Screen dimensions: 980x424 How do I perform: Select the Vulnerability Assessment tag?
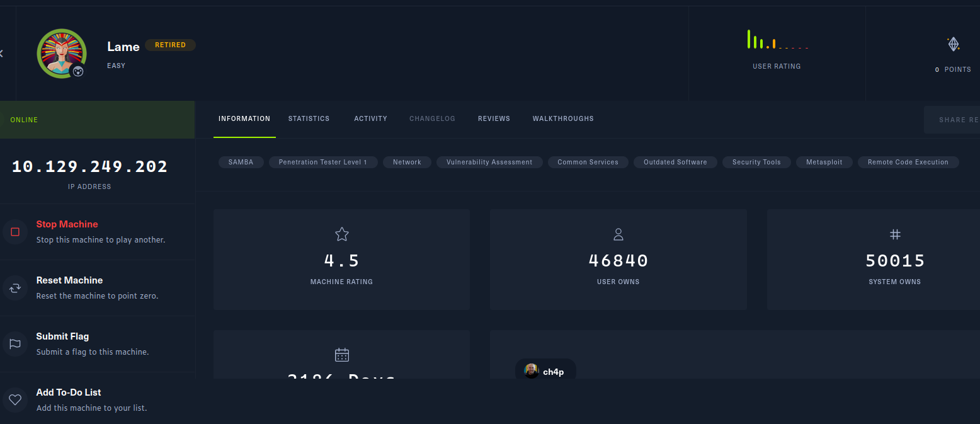489,162
